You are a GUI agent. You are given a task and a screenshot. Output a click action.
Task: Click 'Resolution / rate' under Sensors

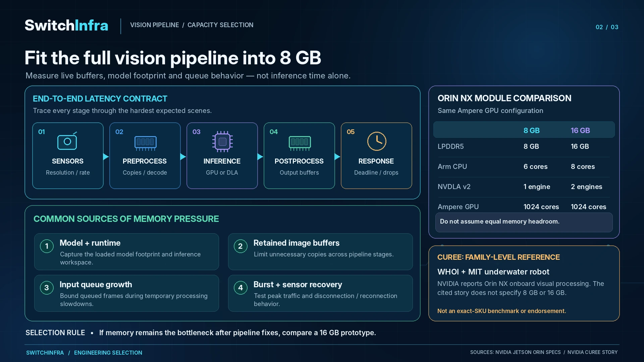pos(68,173)
